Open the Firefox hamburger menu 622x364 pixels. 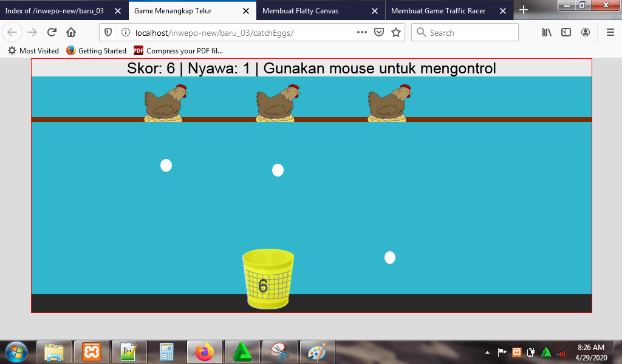(610, 33)
